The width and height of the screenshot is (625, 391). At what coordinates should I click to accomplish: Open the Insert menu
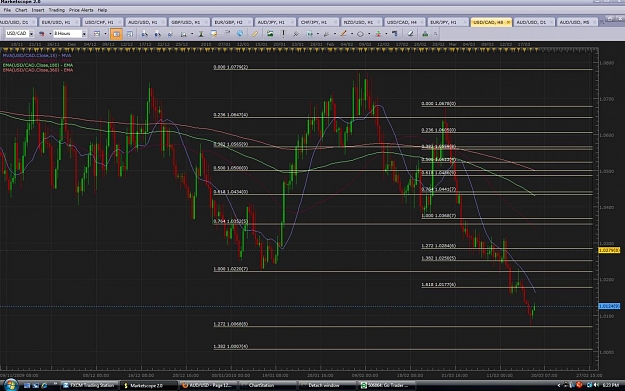point(38,10)
